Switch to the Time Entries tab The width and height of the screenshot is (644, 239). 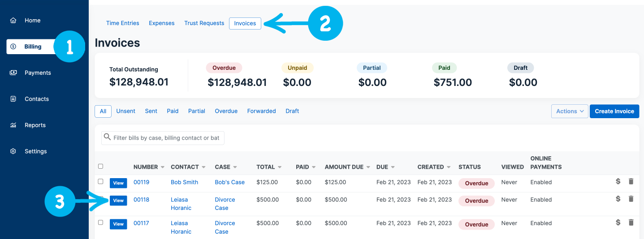(122, 23)
